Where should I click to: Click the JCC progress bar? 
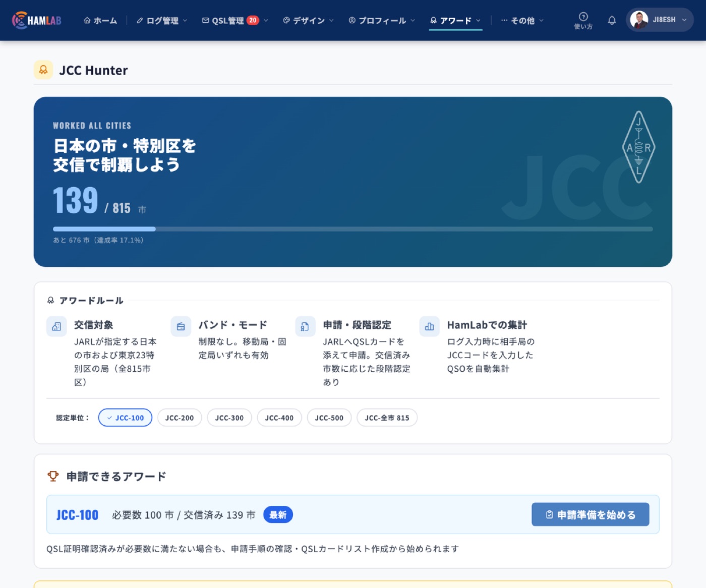point(353,229)
